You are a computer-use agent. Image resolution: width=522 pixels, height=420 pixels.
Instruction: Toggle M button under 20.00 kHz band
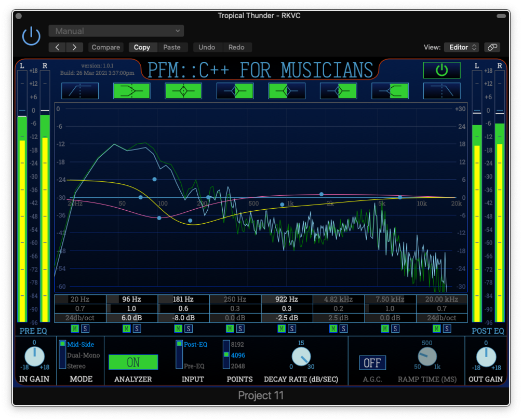pos(437,329)
